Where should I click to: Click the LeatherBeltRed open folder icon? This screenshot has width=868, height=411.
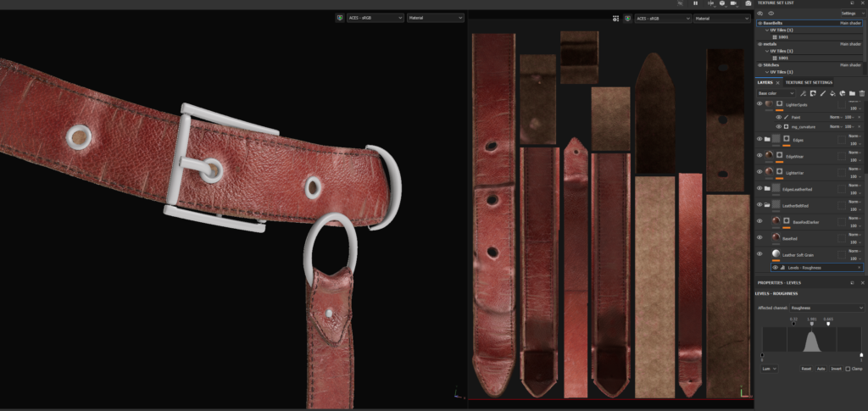click(767, 205)
